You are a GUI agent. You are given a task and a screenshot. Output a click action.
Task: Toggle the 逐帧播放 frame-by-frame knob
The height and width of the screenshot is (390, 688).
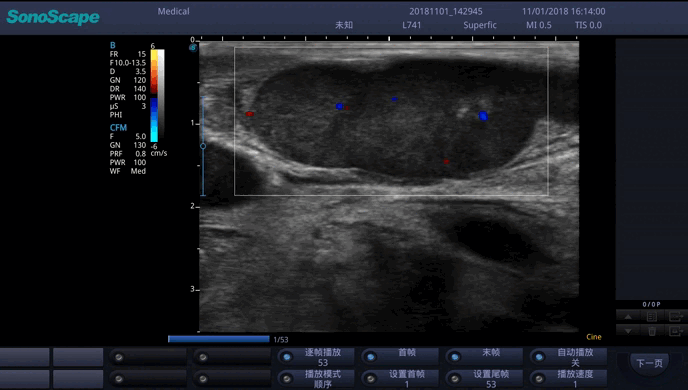(315, 357)
